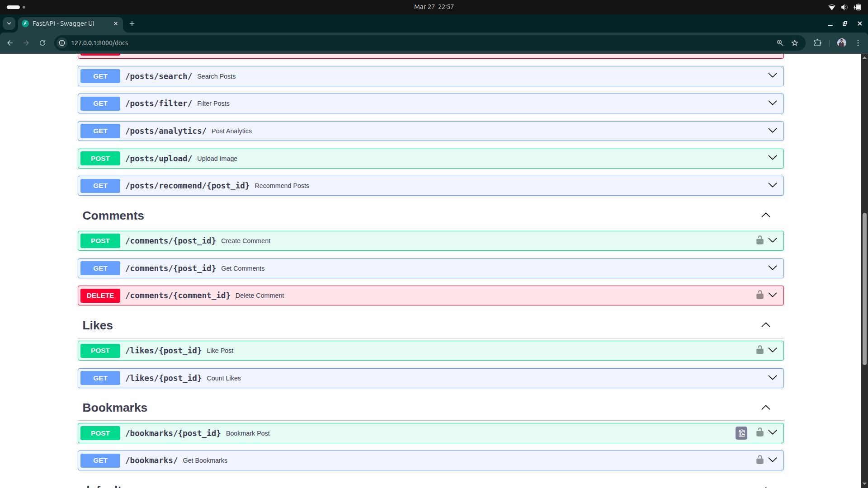The image size is (868, 488).
Task: Reload the Swagger docs page
Action: (42, 43)
